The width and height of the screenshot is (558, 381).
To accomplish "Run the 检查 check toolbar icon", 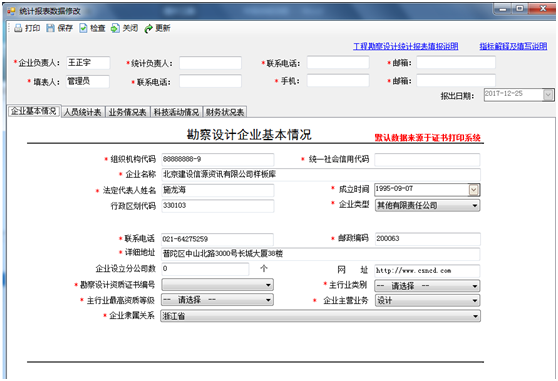I will tap(83, 28).
